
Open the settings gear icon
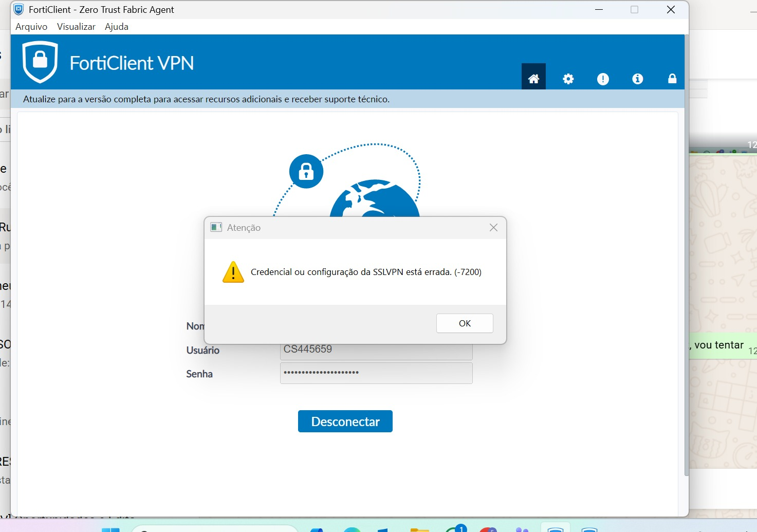click(x=568, y=79)
